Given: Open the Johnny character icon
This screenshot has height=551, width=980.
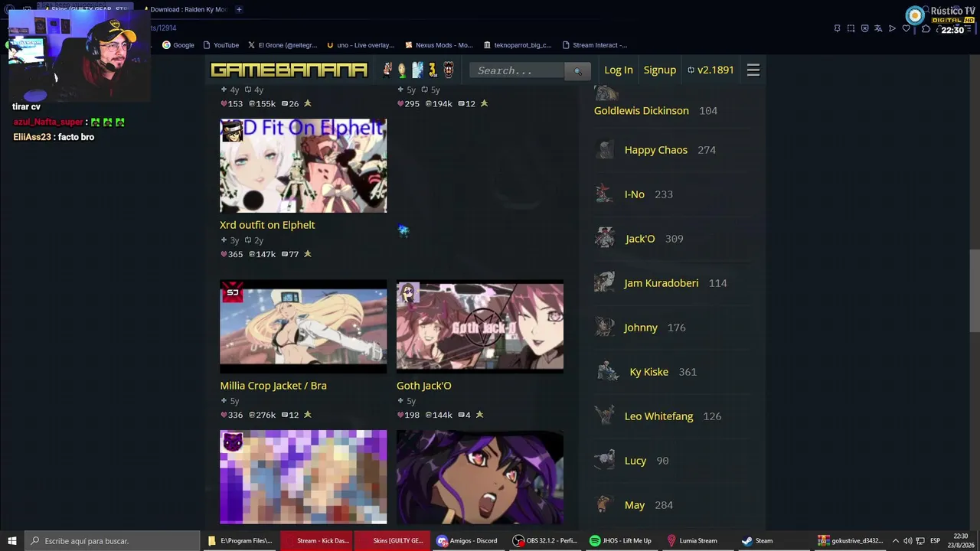Looking at the screenshot, I should point(605,328).
